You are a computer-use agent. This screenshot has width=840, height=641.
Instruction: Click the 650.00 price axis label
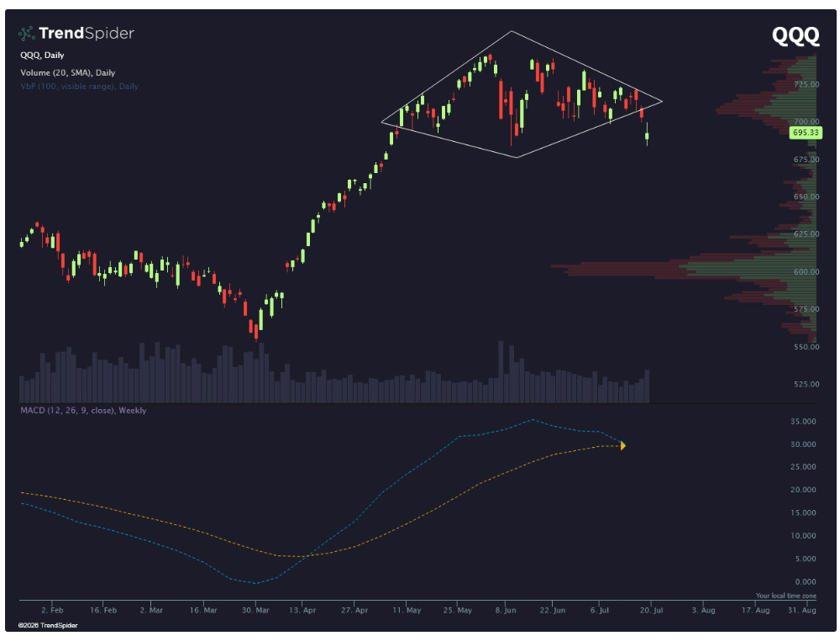tap(806, 197)
